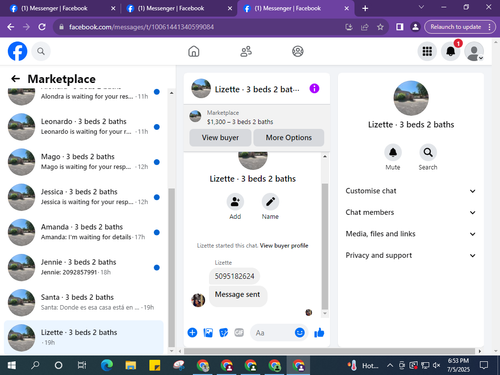Select Lizette - 3 beds 2 baths chat
500x375 pixels.
point(83,337)
